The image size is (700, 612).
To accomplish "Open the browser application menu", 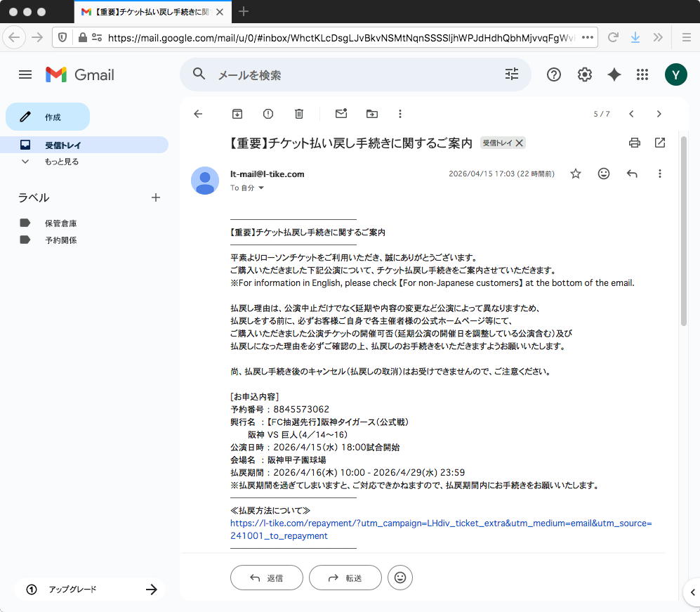I will 687,37.
